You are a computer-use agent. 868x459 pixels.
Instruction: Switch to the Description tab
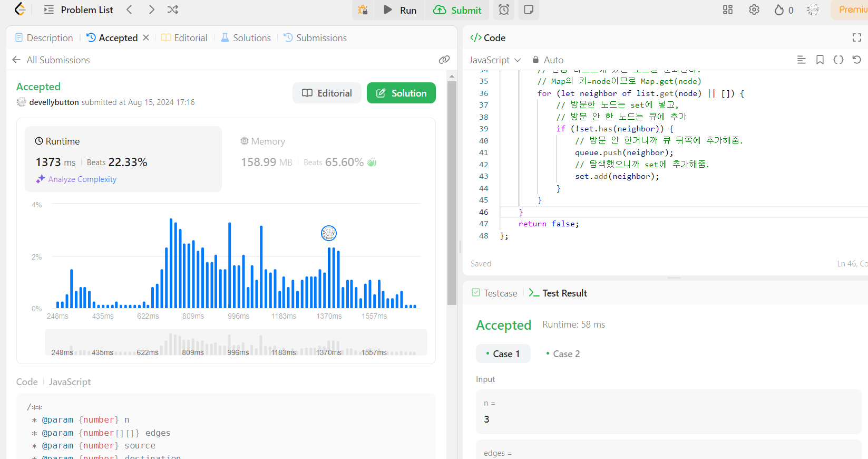44,38
